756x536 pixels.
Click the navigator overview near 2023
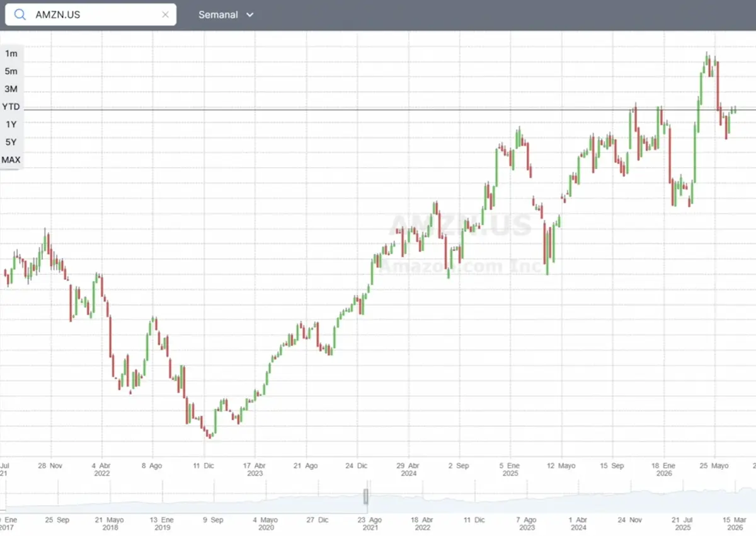(527, 501)
